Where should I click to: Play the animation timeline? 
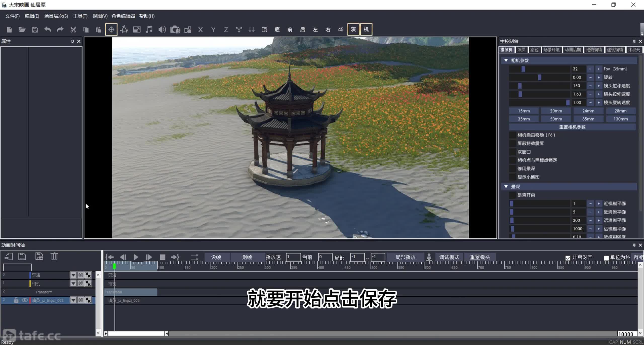pos(136,257)
